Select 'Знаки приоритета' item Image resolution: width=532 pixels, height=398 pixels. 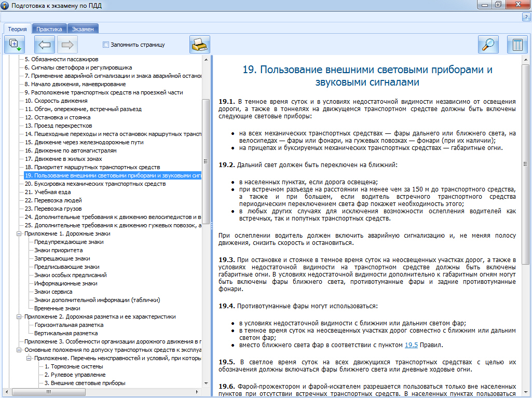pyautogui.click(x=58, y=250)
